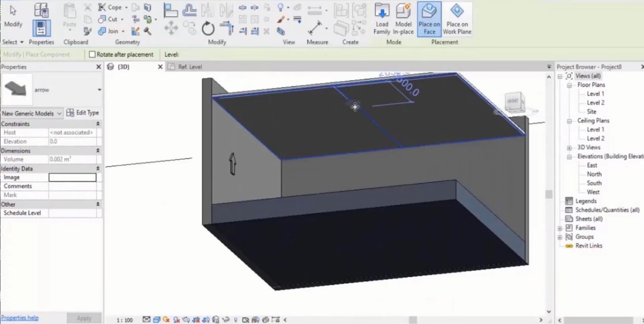Select the Offset tool in Modify panel
Image resolution: width=644 pixels, height=324 pixels.
click(x=190, y=10)
